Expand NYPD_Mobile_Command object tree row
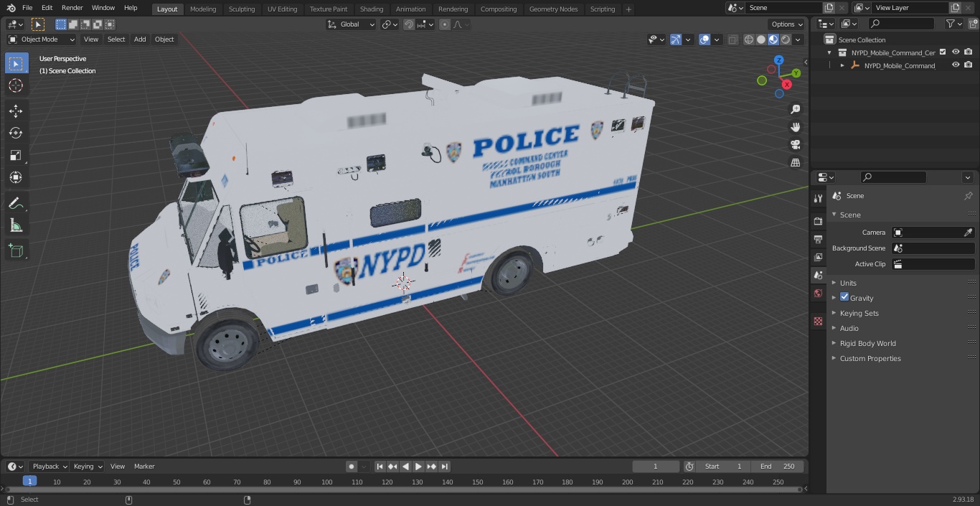This screenshot has width=980, height=506. (x=842, y=65)
